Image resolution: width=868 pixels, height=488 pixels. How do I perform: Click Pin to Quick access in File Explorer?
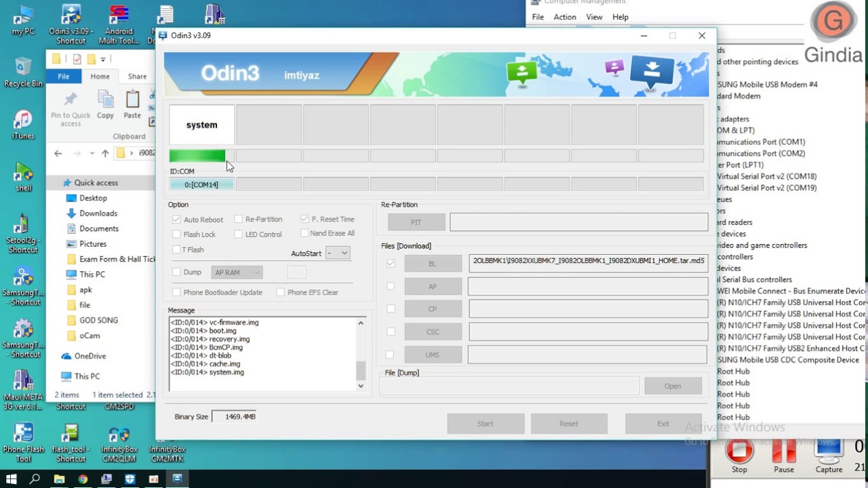click(71, 109)
